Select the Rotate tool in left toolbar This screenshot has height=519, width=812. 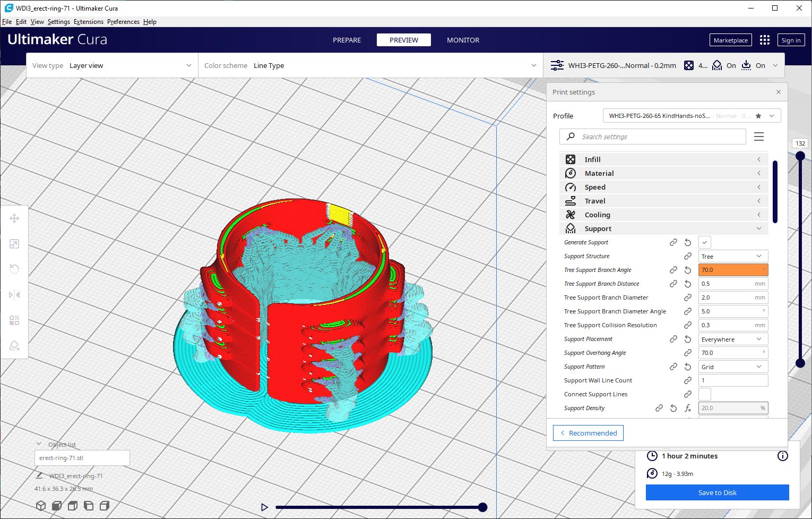(14, 269)
